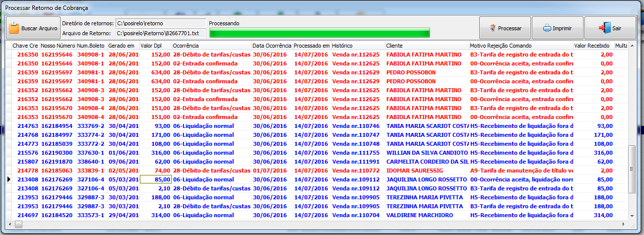Select Chave Cre cell 214763
Screen dimensions: 644x235
point(26,126)
